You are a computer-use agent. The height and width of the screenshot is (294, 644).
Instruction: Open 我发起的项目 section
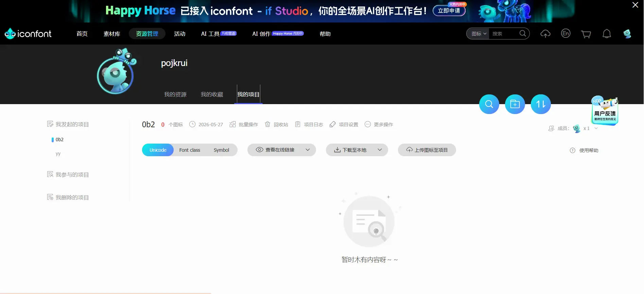pos(68,124)
